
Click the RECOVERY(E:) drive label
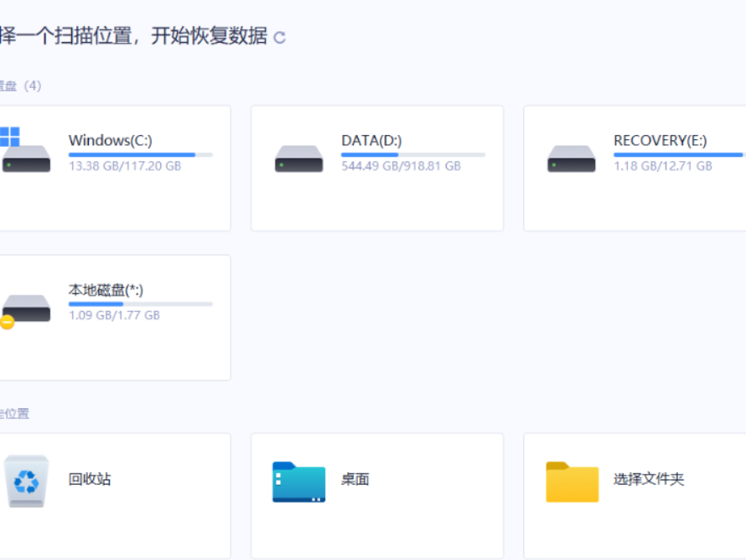pos(661,140)
